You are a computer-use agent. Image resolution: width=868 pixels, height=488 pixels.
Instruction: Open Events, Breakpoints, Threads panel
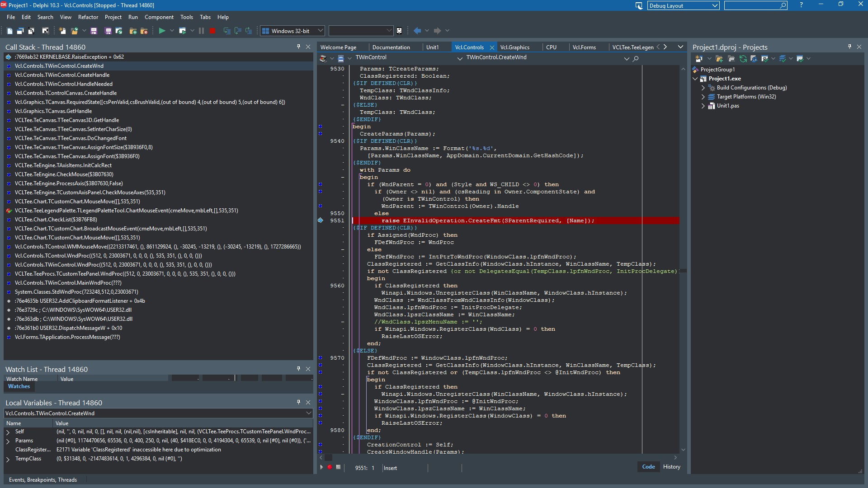pos(43,480)
